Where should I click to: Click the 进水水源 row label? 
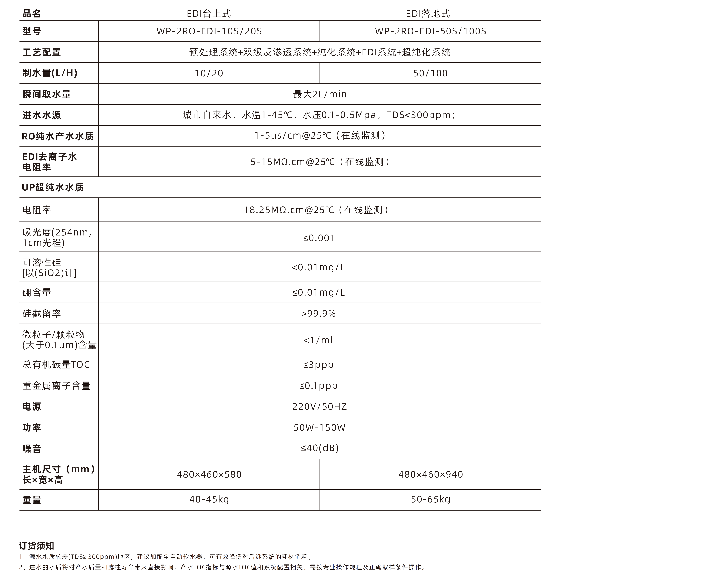42,115
